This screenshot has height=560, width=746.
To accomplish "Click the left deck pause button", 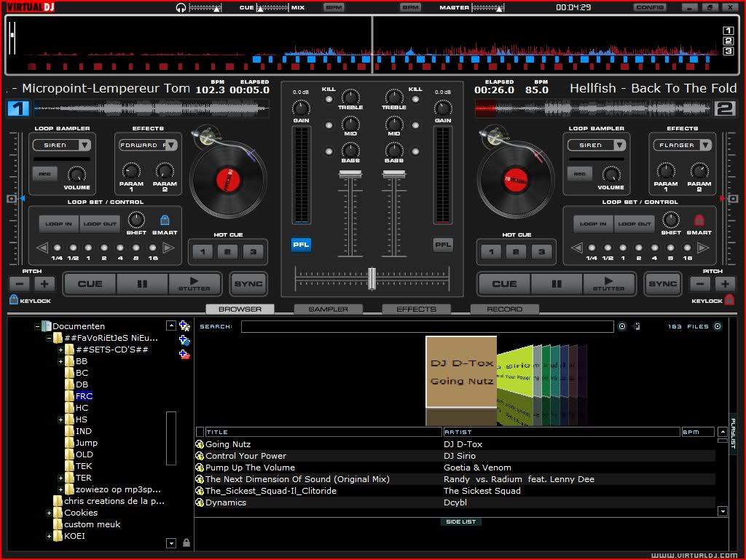I will point(143,284).
